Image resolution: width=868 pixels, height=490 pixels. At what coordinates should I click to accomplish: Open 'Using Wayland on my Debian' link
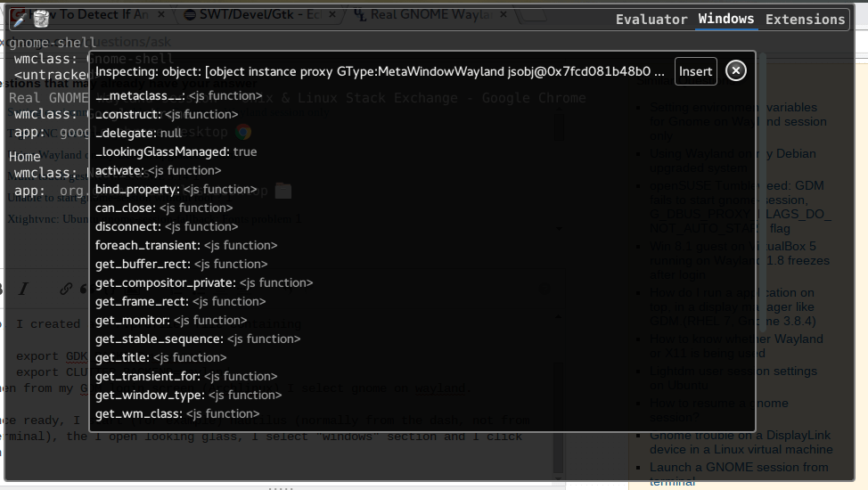coord(733,160)
